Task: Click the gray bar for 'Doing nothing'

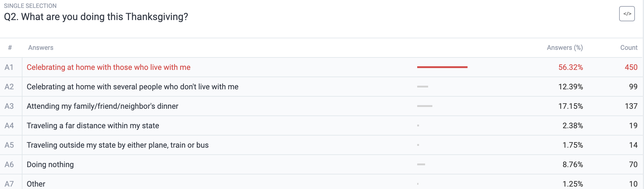Action: [x=421, y=164]
